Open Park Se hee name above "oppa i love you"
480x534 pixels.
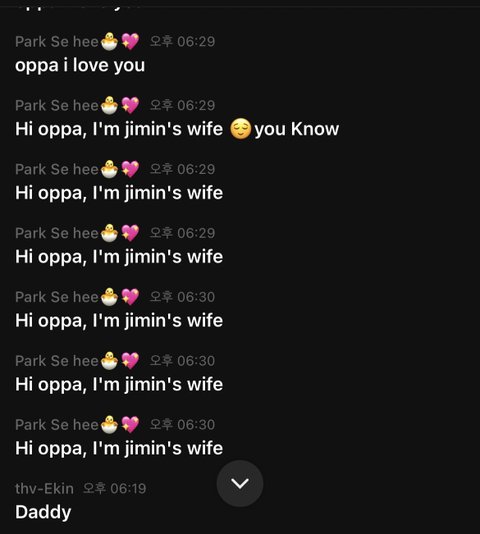point(57,42)
